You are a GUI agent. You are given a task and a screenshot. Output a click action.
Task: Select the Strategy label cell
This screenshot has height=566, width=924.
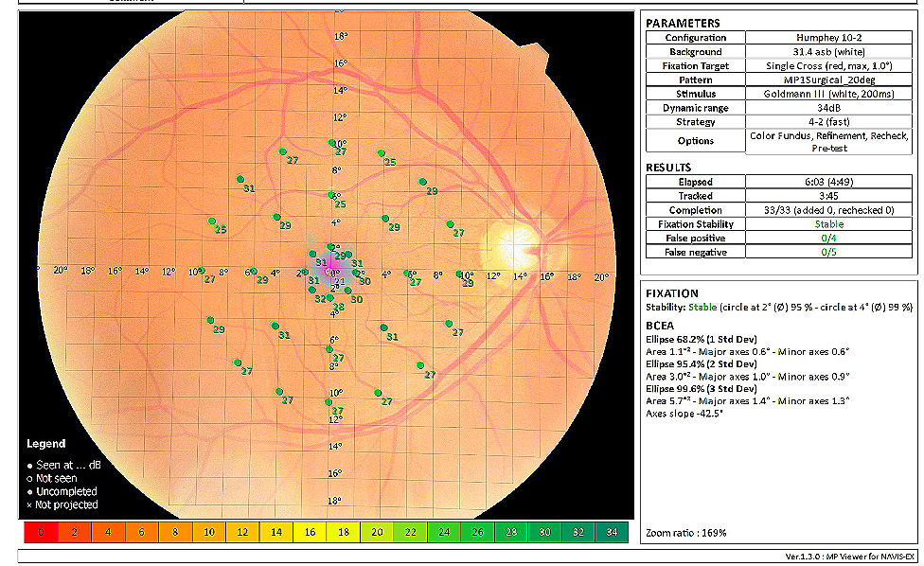[695, 122]
